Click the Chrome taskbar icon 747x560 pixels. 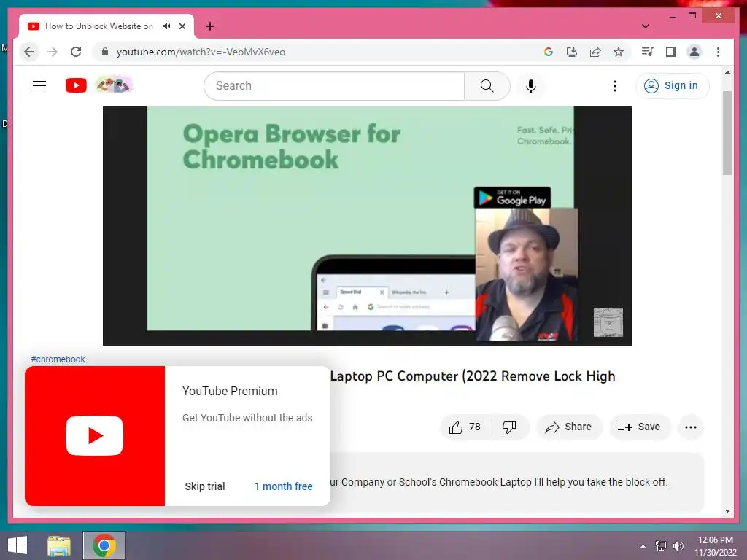pos(104,545)
